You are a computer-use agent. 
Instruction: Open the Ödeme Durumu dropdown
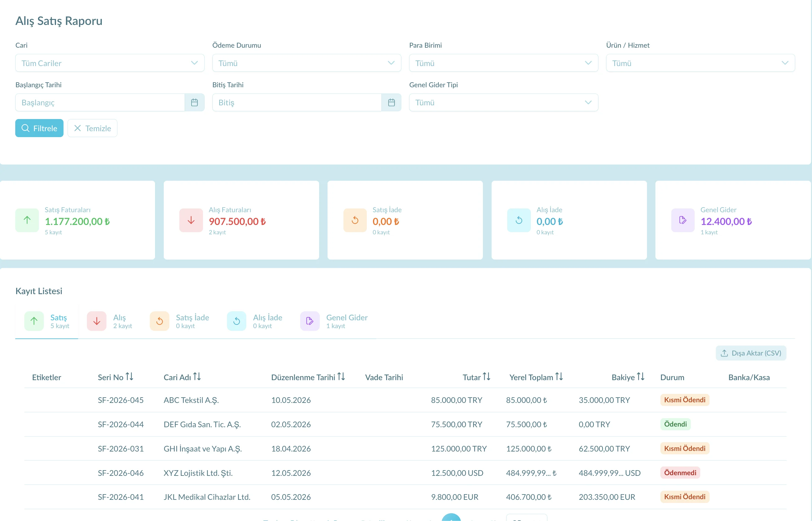(307, 63)
